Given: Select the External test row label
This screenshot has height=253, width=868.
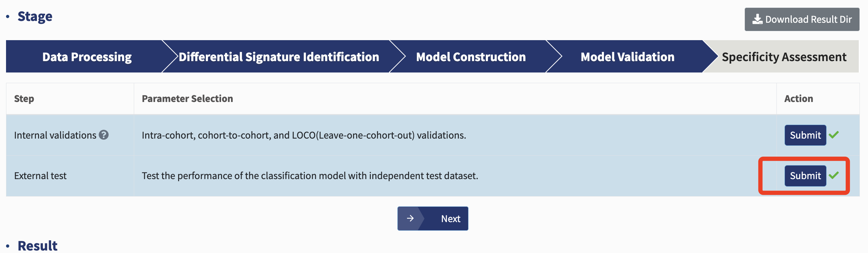Looking at the screenshot, I should coord(40,176).
